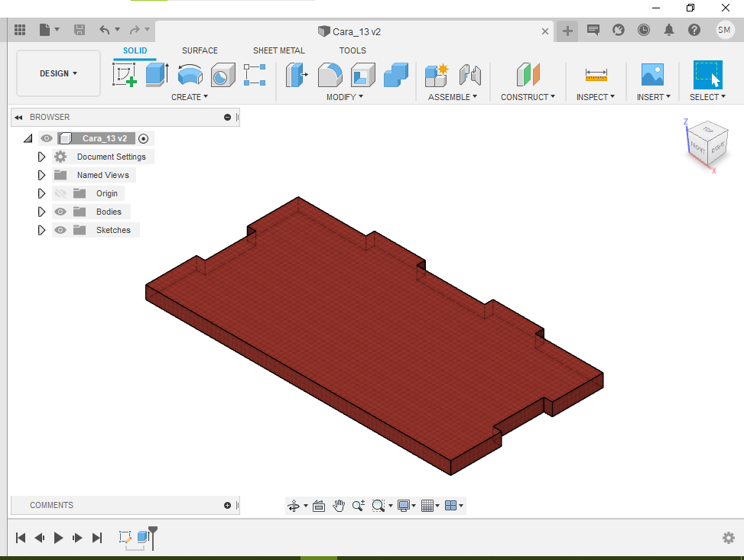Select the Create Sketch tool
The height and width of the screenshot is (560, 744).
pyautogui.click(x=125, y=74)
